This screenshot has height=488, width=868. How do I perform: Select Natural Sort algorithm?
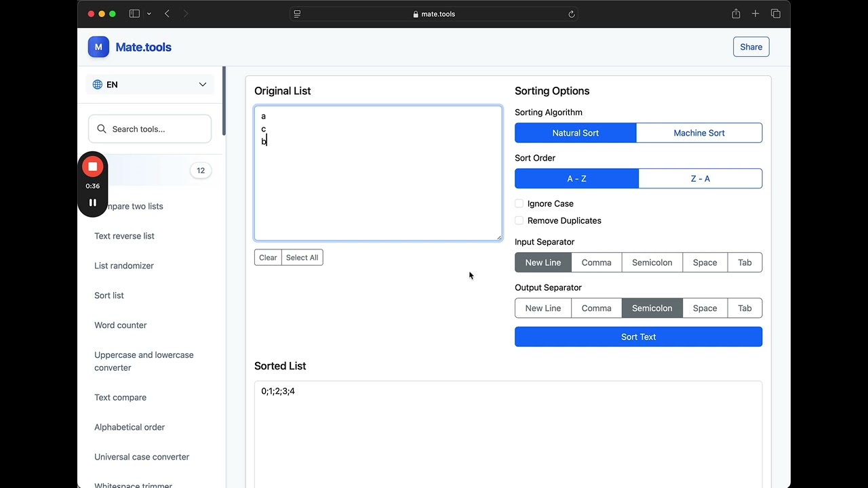pyautogui.click(x=576, y=133)
